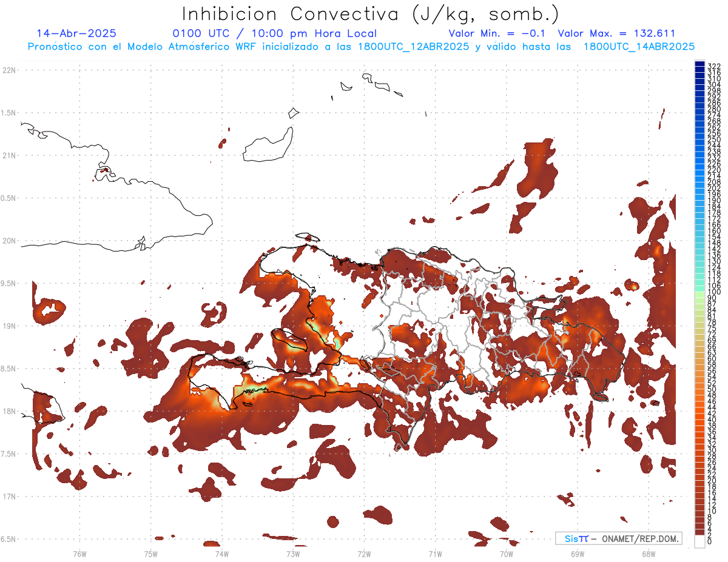Click the '73W' longitude label

[293, 554]
